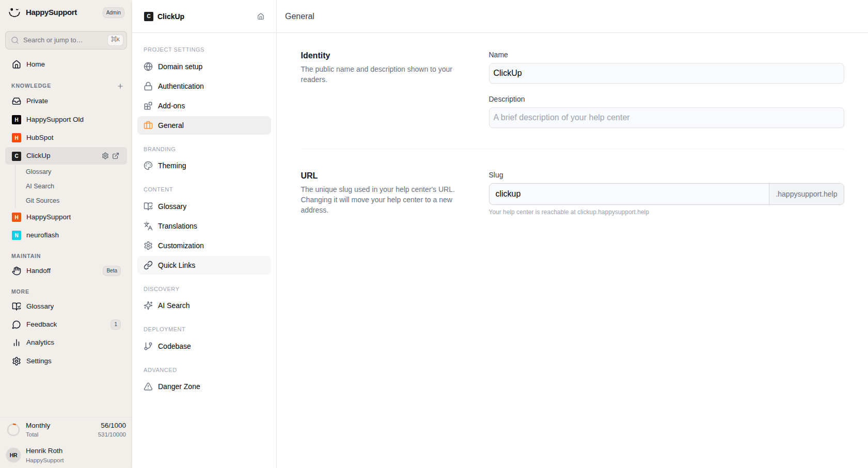Click the Quick Links chain icon
This screenshot has height=468, width=868.
click(148, 265)
